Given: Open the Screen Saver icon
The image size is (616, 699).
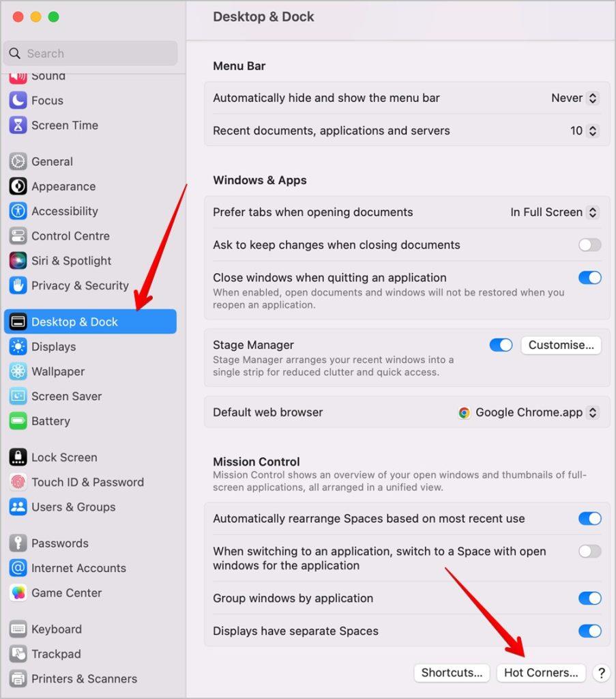Looking at the screenshot, I should [x=18, y=396].
